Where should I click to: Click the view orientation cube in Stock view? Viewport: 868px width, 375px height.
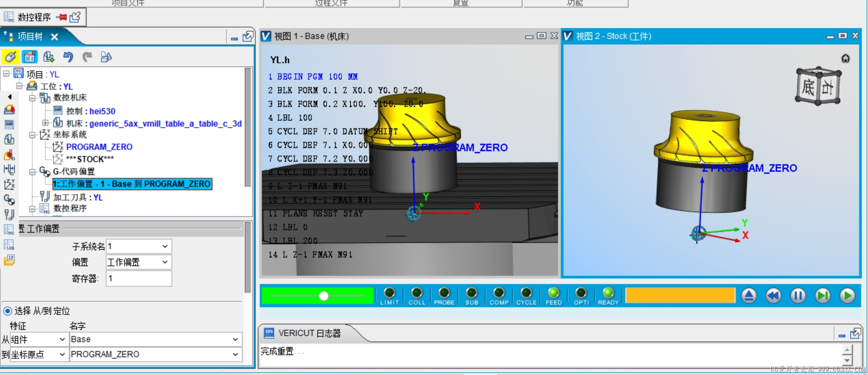tap(818, 86)
